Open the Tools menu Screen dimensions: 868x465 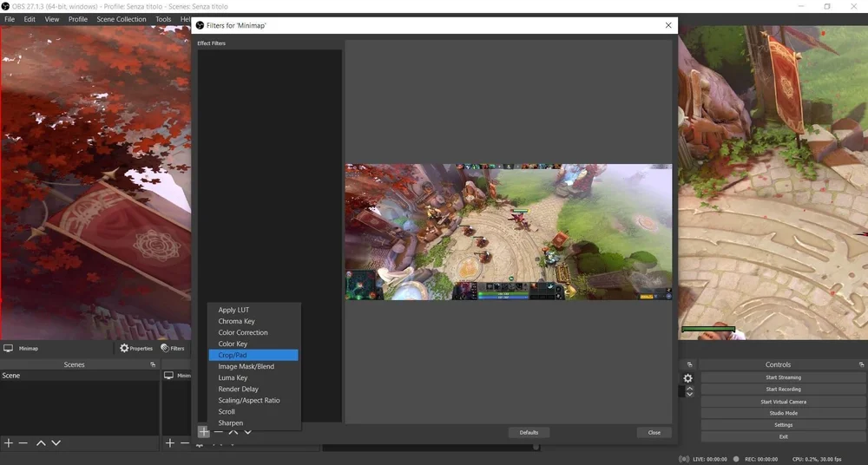[163, 19]
